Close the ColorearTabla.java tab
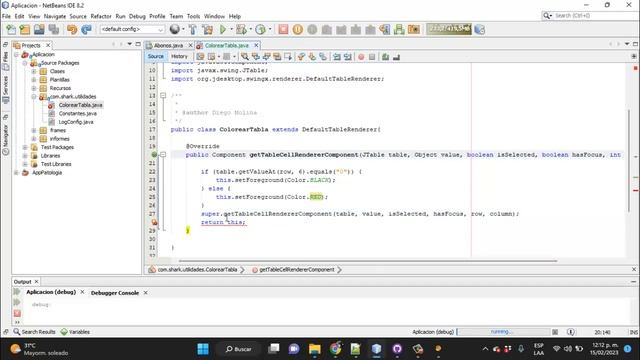The height and width of the screenshot is (360, 640). point(256,45)
